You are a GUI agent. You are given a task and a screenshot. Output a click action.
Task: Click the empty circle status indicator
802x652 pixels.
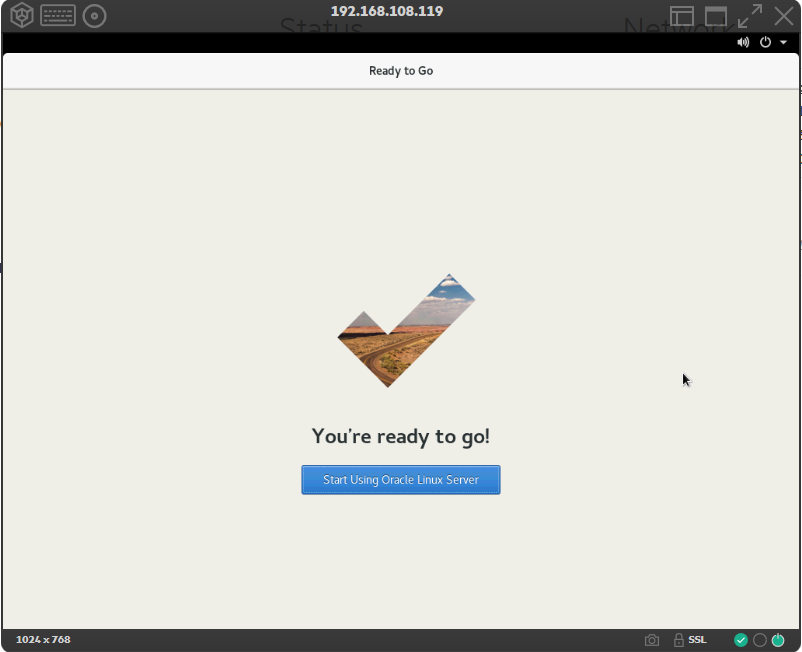click(760, 640)
